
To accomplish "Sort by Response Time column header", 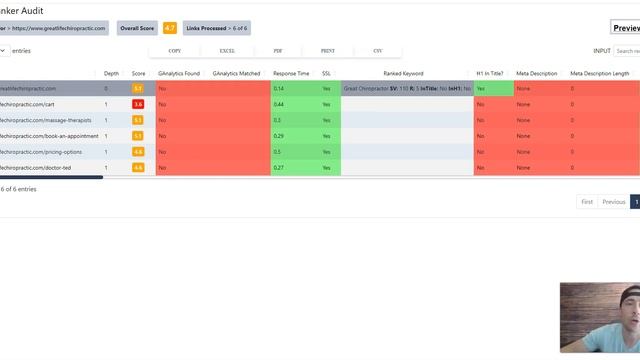I will [x=291, y=73].
